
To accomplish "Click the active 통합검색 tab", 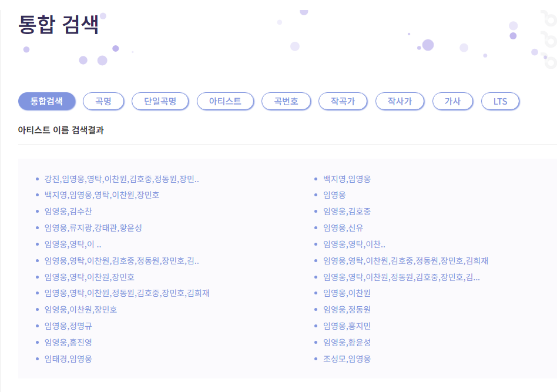I will 48,101.
